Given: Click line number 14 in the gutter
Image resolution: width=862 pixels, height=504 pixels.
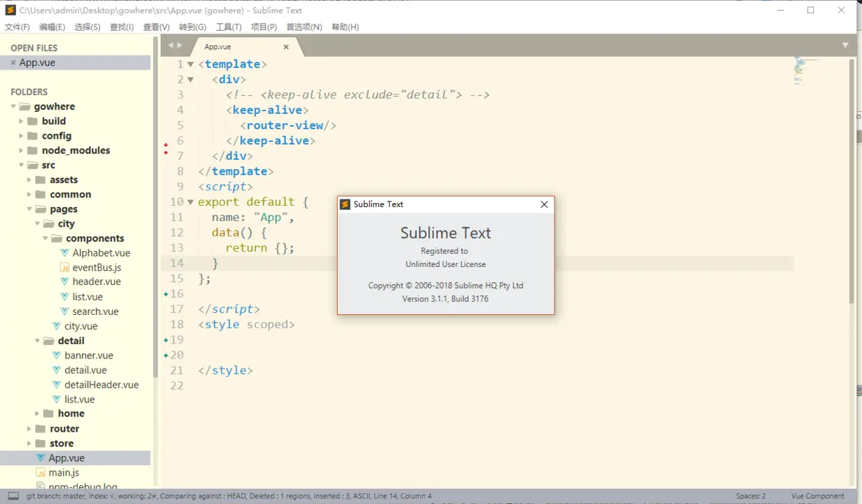Looking at the screenshot, I should click(x=177, y=263).
